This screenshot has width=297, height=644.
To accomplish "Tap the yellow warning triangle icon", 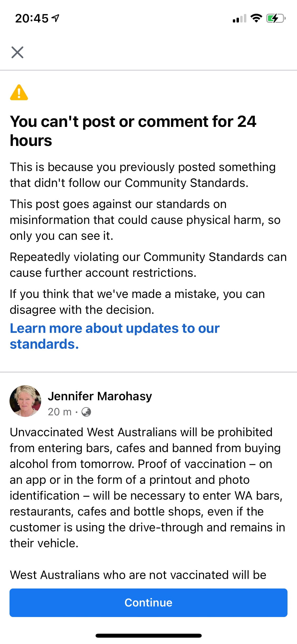I will pos(19,92).
